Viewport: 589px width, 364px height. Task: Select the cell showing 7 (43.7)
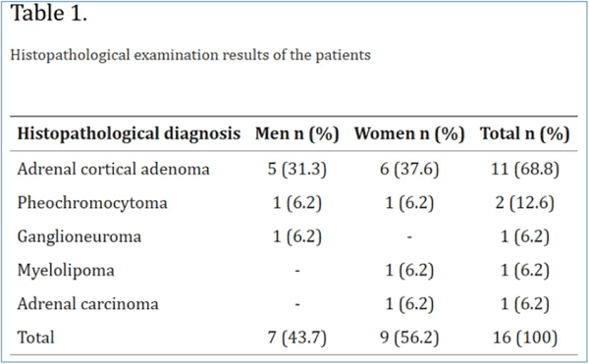pos(296,338)
